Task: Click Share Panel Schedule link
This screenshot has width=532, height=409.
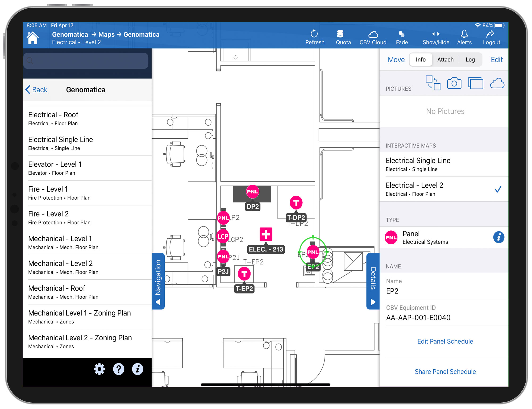Action: (x=445, y=372)
